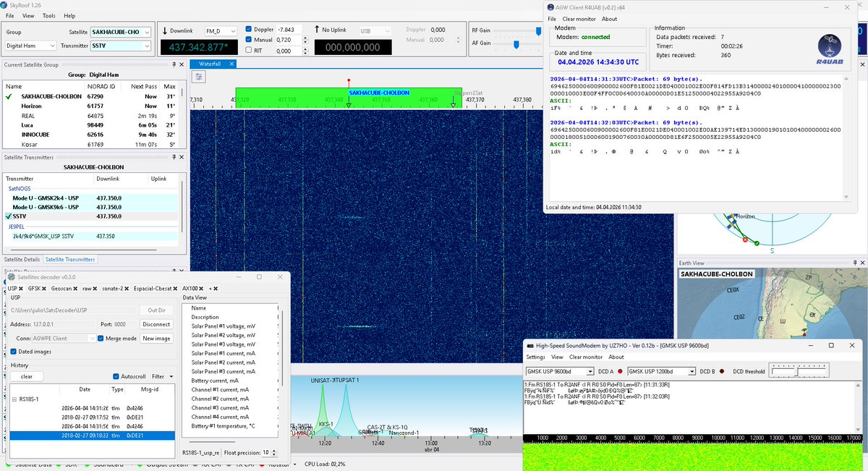Screen dimensions: 868x471
Task: Open the Filter dropdown in History
Action: point(162,376)
